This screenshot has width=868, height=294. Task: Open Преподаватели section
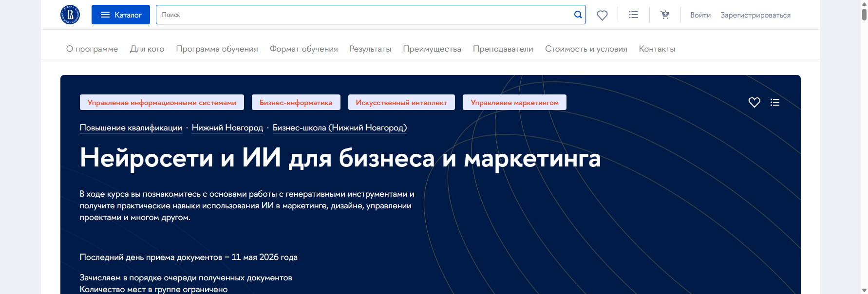pyautogui.click(x=503, y=49)
